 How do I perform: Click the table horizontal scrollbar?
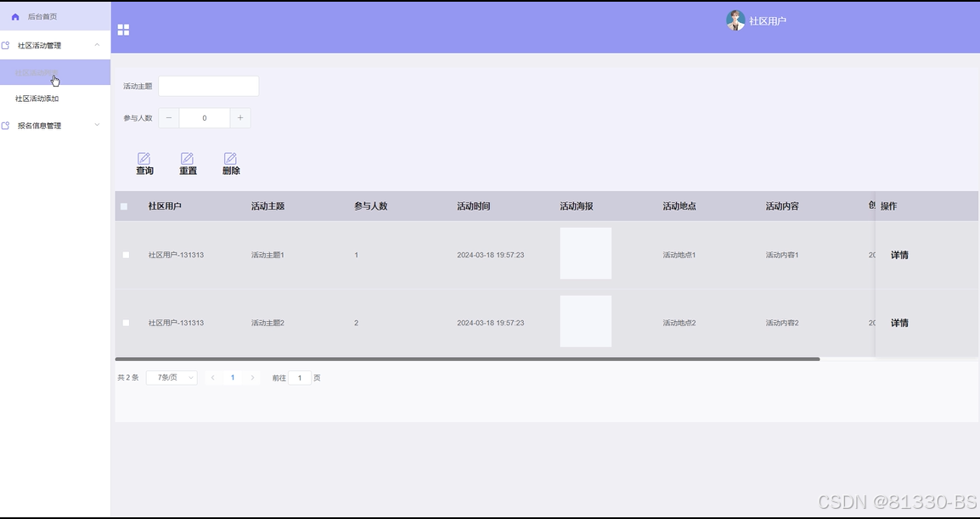pos(468,359)
